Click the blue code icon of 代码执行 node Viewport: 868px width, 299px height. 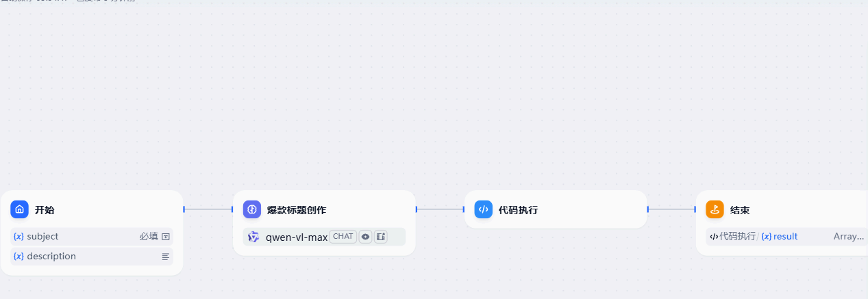[x=484, y=209]
